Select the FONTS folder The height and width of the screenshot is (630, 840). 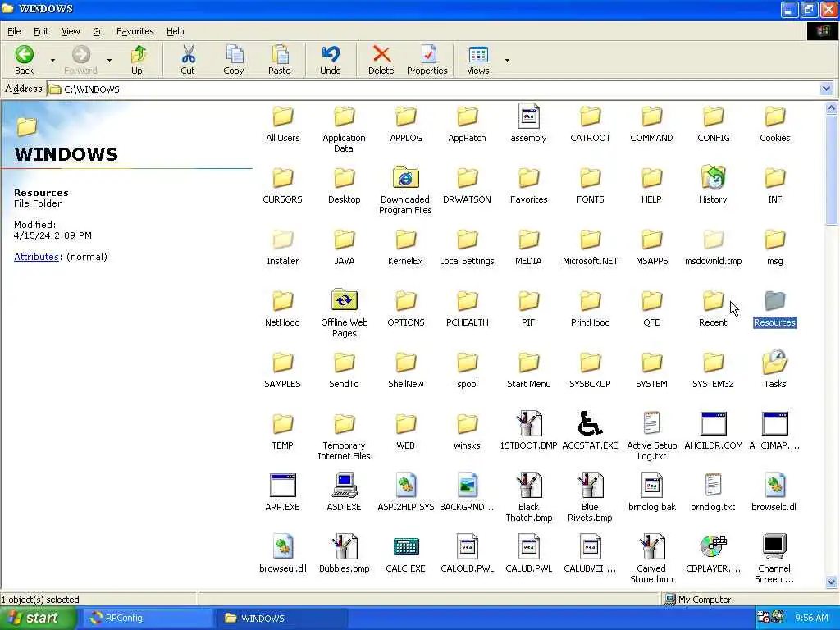tap(590, 184)
